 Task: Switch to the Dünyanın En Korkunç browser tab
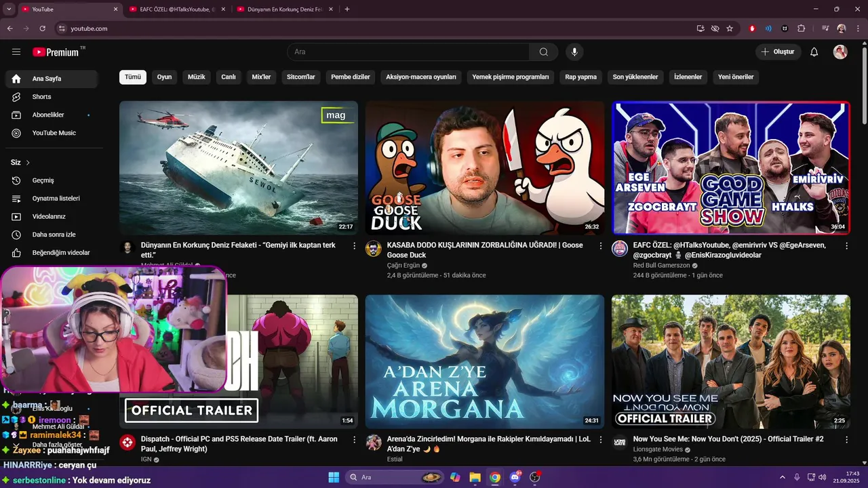[285, 9]
